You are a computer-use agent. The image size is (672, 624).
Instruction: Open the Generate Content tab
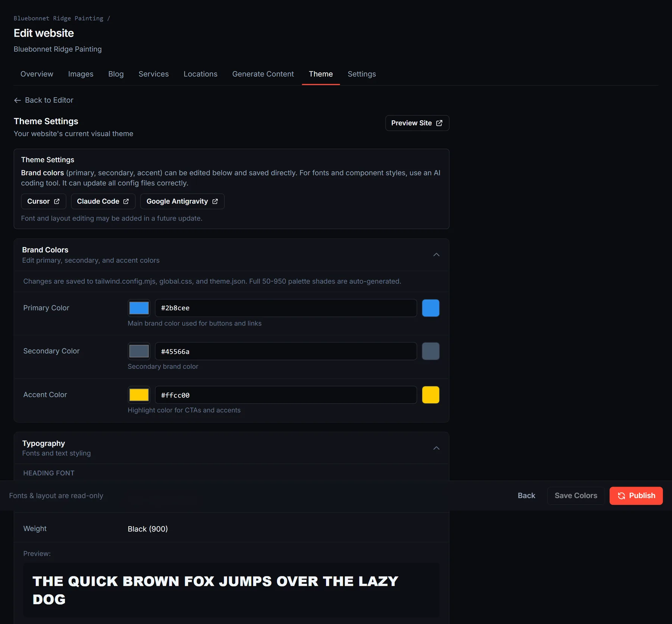click(x=263, y=74)
